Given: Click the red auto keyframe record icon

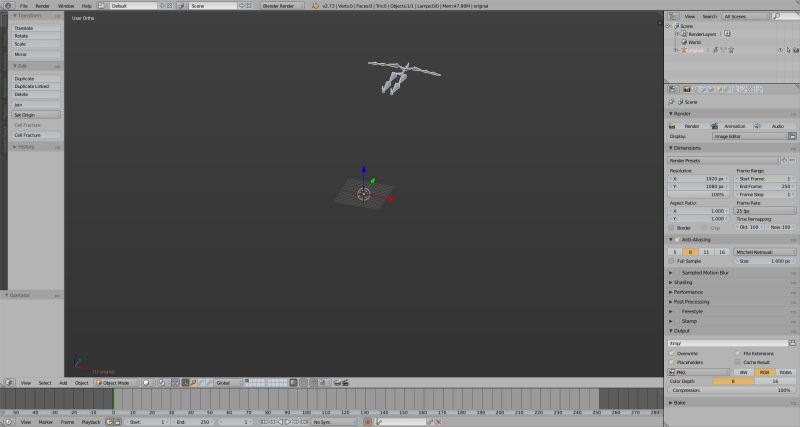Looking at the screenshot, I should (367, 422).
